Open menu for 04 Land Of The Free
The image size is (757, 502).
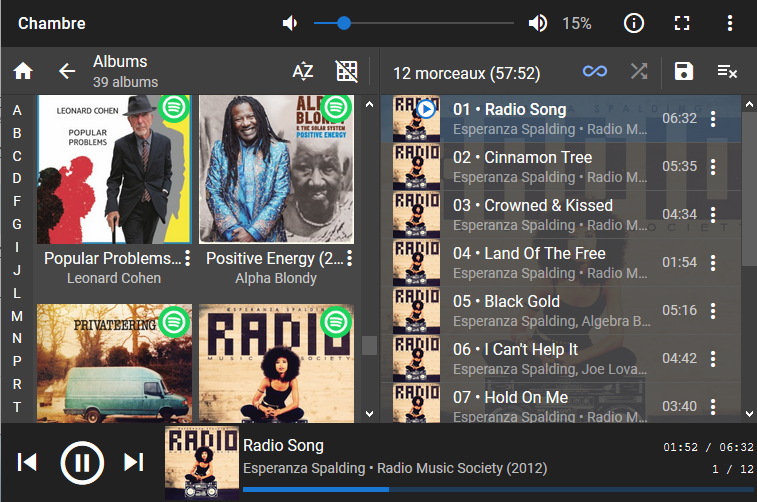pyautogui.click(x=713, y=263)
